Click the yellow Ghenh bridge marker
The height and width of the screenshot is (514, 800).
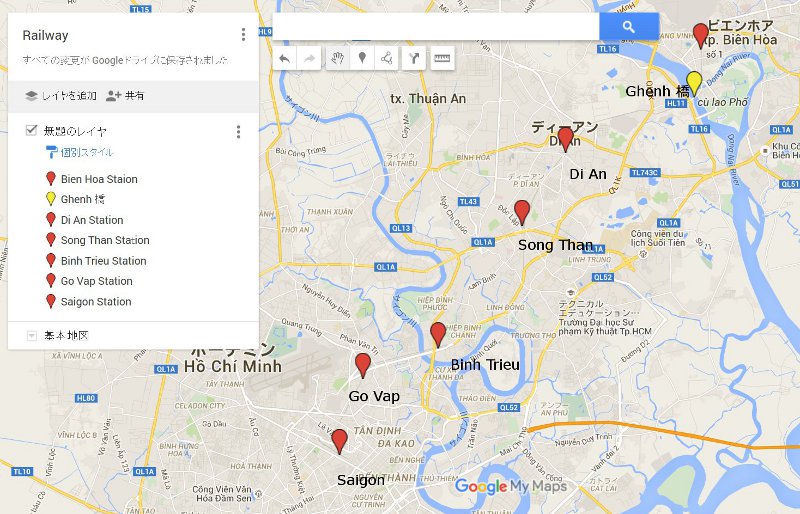(694, 84)
